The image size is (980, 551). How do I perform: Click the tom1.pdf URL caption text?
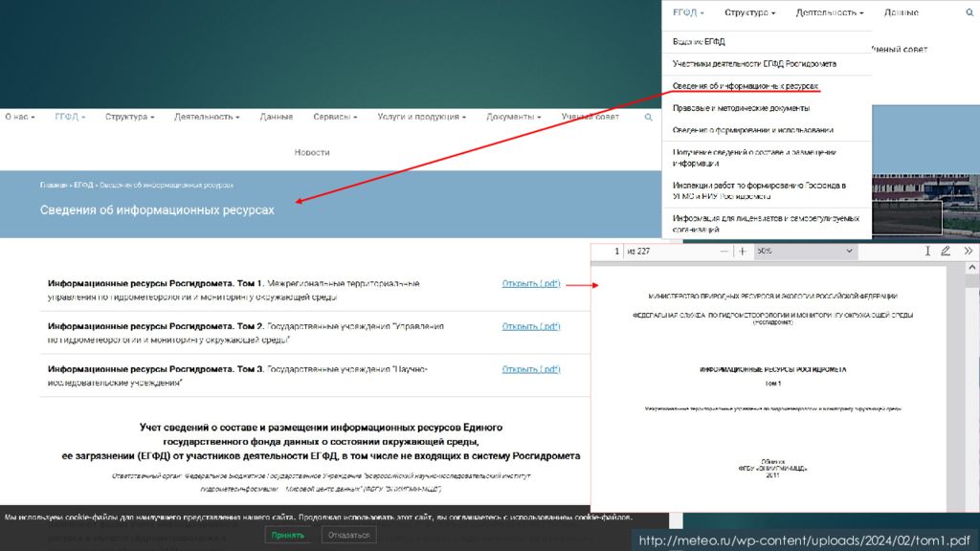pyautogui.click(x=804, y=541)
